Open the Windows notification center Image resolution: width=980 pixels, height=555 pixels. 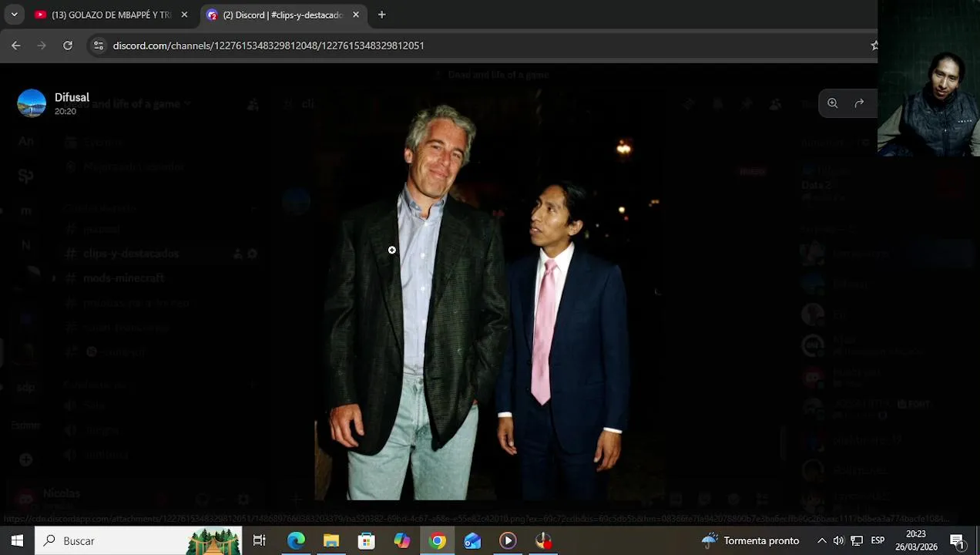point(957,540)
